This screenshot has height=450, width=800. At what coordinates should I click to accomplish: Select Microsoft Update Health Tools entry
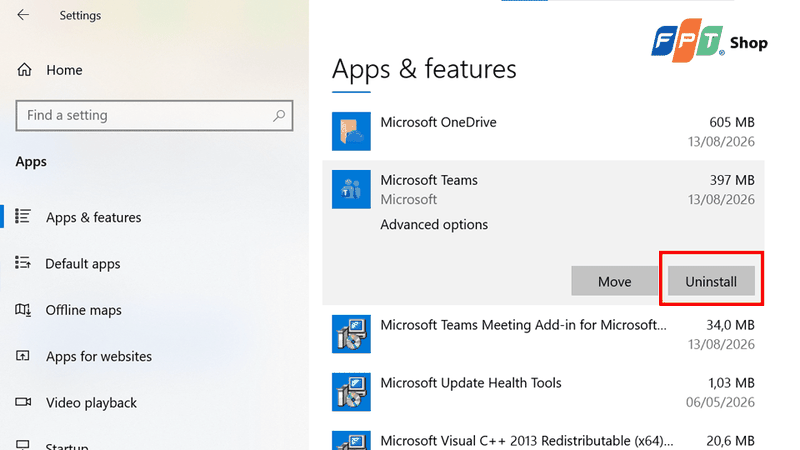pos(471,383)
